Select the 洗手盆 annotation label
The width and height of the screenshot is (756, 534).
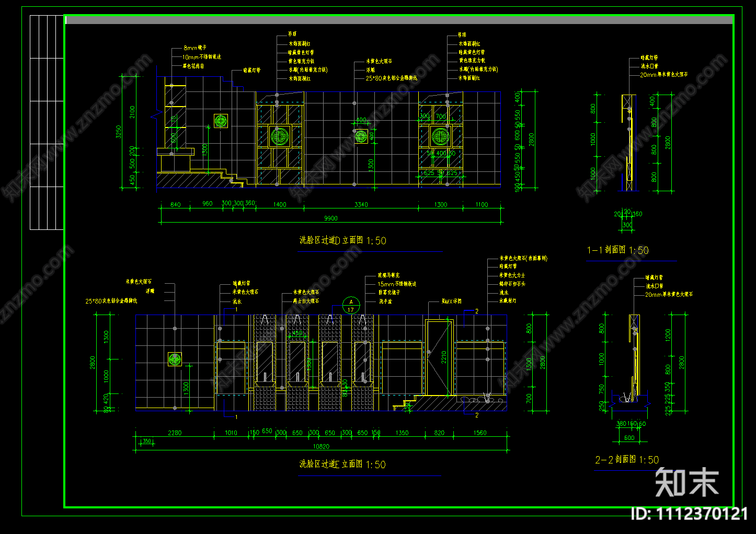(385, 301)
